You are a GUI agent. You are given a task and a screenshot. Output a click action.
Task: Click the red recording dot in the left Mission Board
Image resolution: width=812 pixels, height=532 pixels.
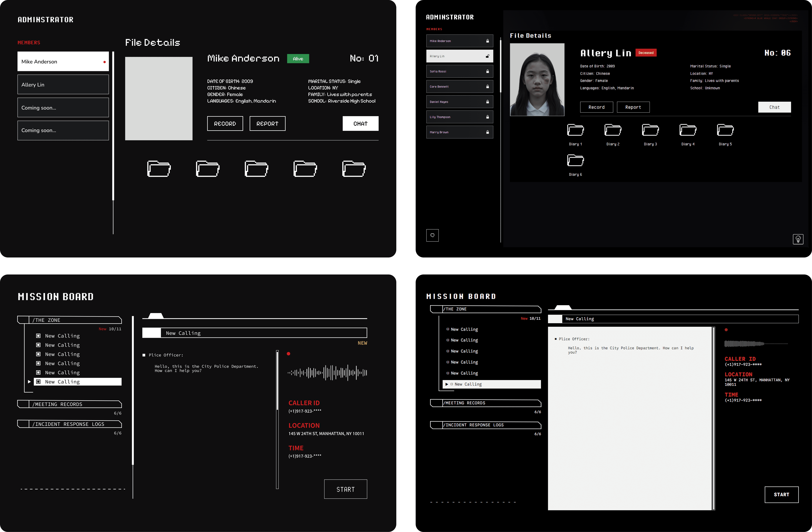(289, 354)
